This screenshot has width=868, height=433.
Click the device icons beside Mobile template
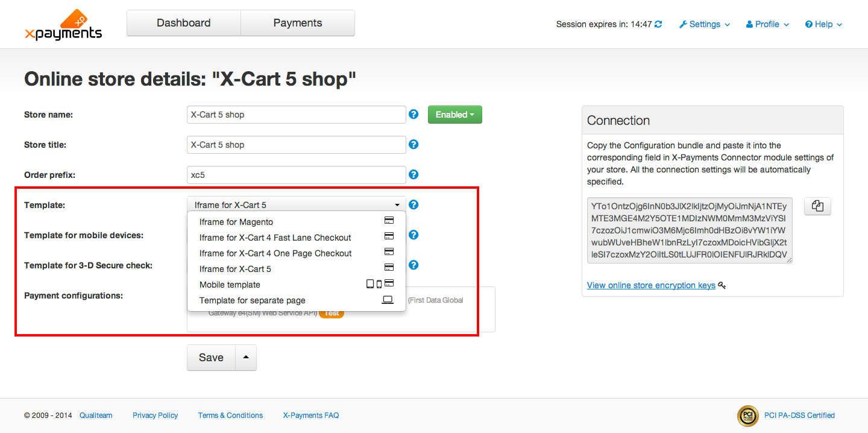pos(380,283)
